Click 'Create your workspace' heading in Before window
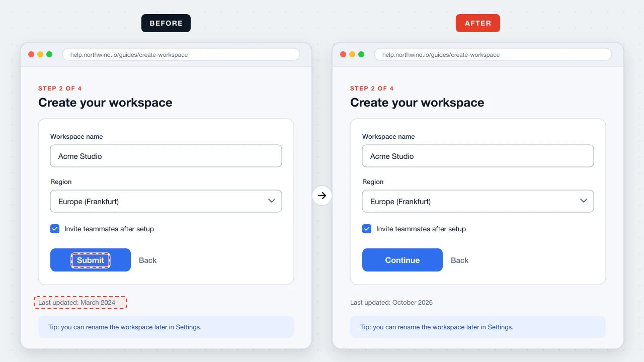The height and width of the screenshot is (362, 644). point(105,103)
